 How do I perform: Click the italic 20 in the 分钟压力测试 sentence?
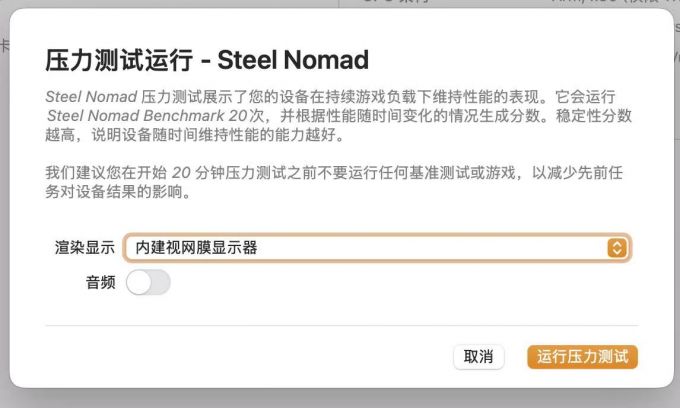point(180,173)
